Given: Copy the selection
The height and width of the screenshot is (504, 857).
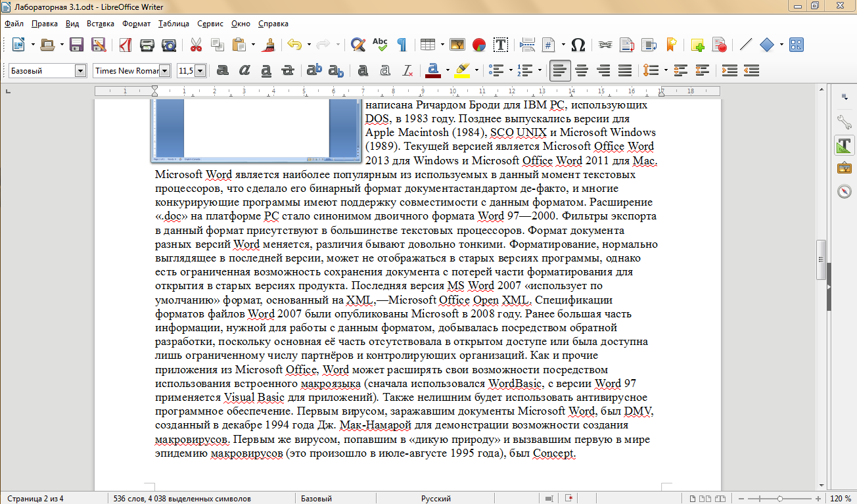Looking at the screenshot, I should pyautogui.click(x=217, y=45).
